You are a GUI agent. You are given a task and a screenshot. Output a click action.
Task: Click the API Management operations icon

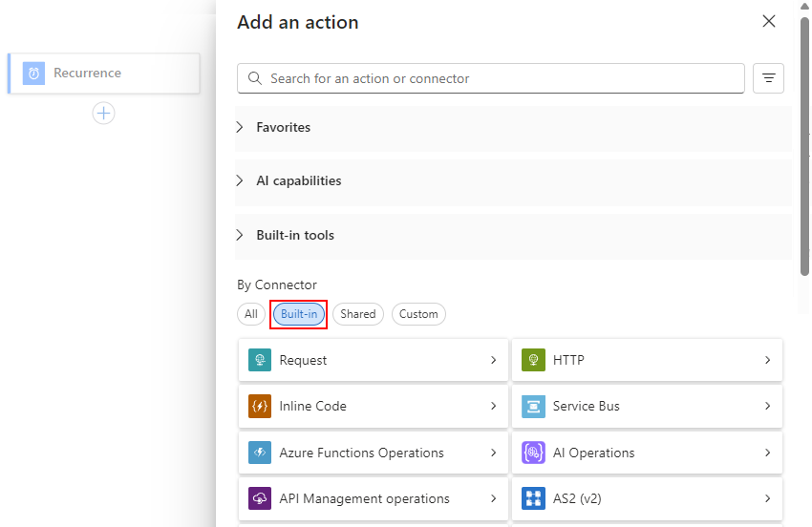[x=260, y=498]
